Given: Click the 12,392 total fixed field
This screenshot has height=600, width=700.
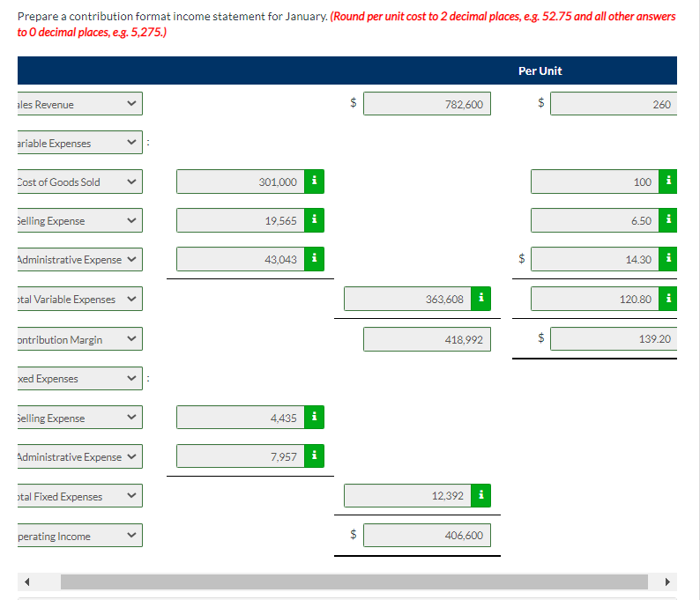Looking at the screenshot, I should click(x=407, y=495).
